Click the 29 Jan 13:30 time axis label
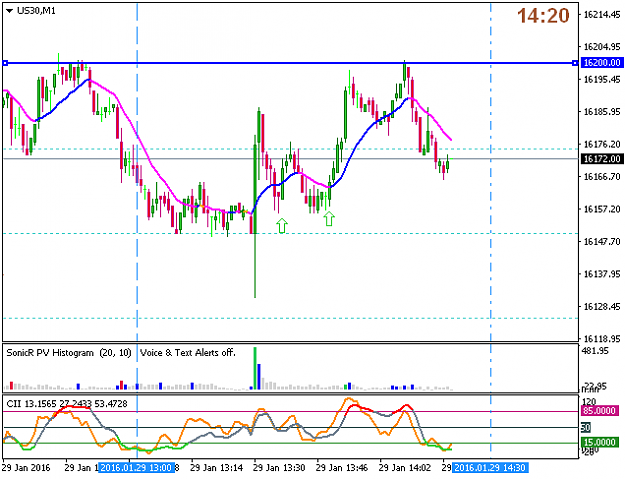 click(279, 467)
